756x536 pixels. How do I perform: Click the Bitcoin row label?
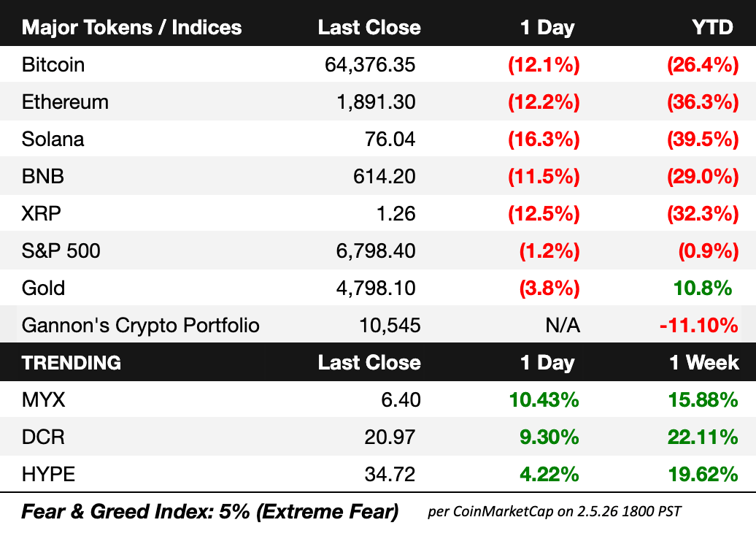53,65
